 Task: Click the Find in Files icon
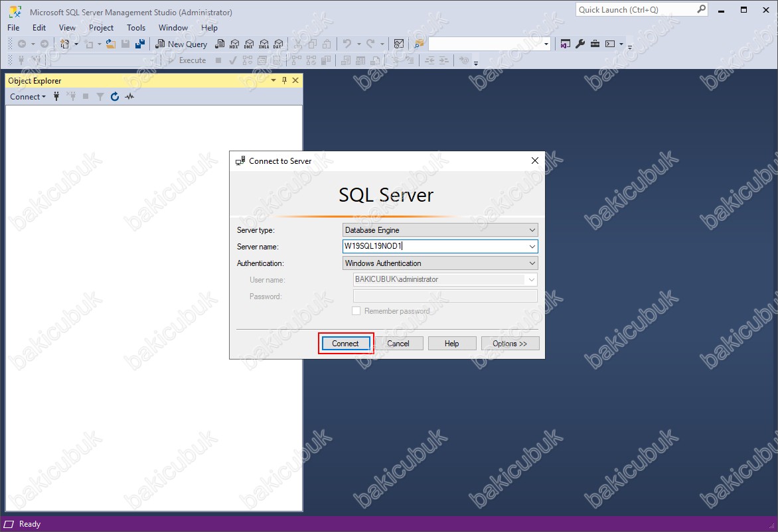pos(420,44)
